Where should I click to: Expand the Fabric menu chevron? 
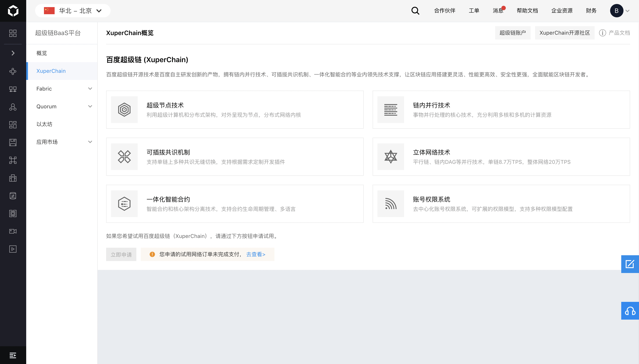[x=90, y=89]
